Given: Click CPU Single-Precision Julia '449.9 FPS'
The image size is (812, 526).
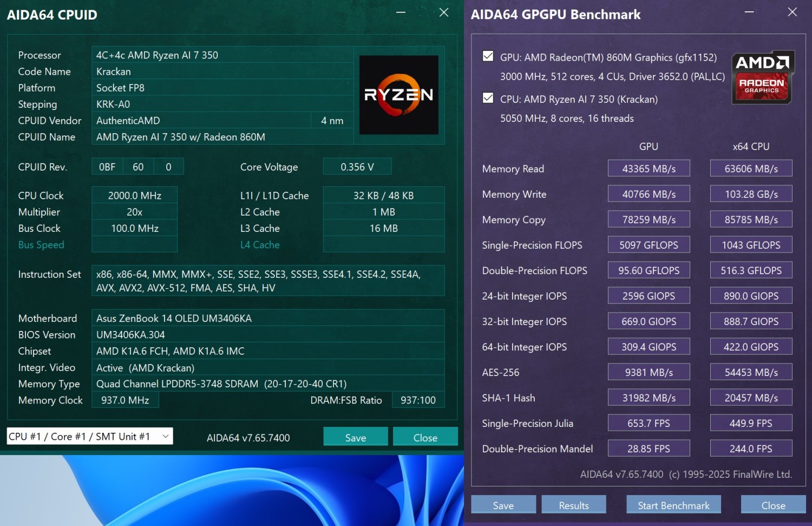Looking at the screenshot, I should (751, 423).
